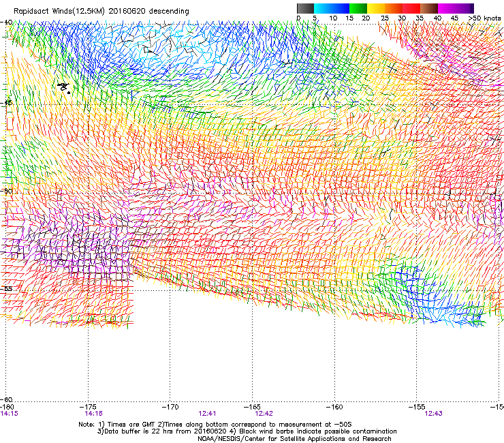
Task: Select the brown 35–40 knots color segment
Action: coord(429,8)
